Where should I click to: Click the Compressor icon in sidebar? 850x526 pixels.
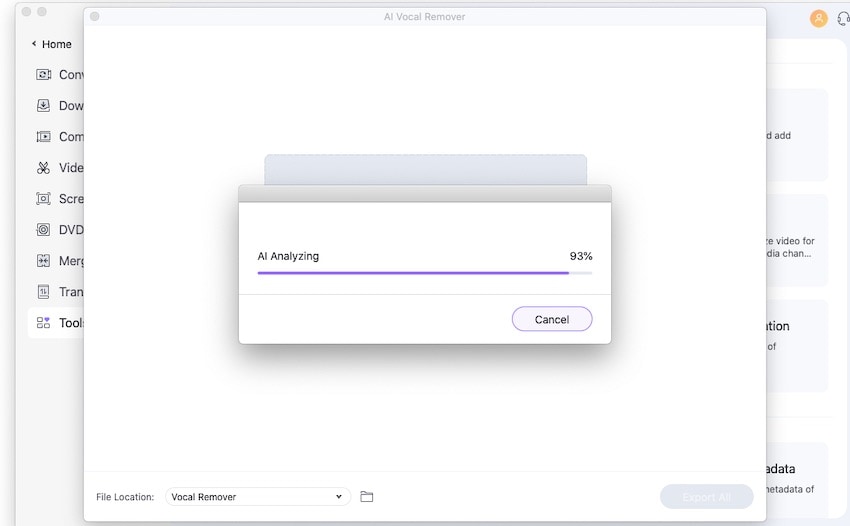(43, 136)
